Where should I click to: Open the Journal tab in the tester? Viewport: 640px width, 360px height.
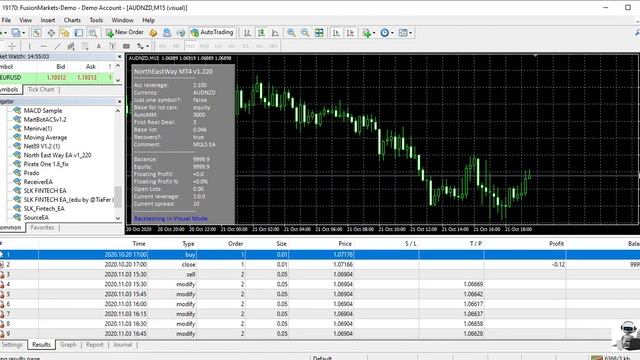pyautogui.click(x=122, y=345)
